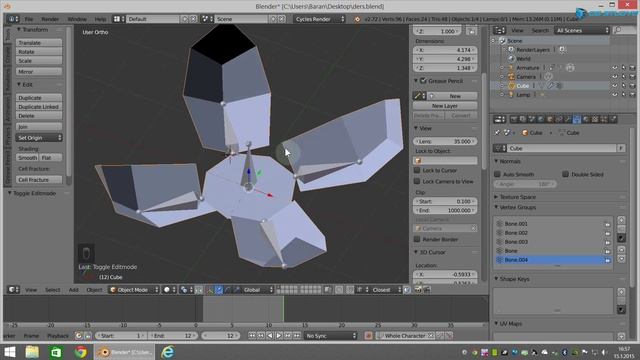This screenshot has width=640, height=360.
Task: Click the World icon in outliner
Action: [511, 59]
